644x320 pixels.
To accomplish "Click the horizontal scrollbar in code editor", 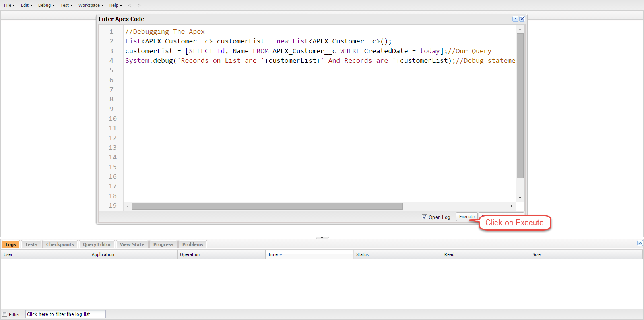I will 267,206.
